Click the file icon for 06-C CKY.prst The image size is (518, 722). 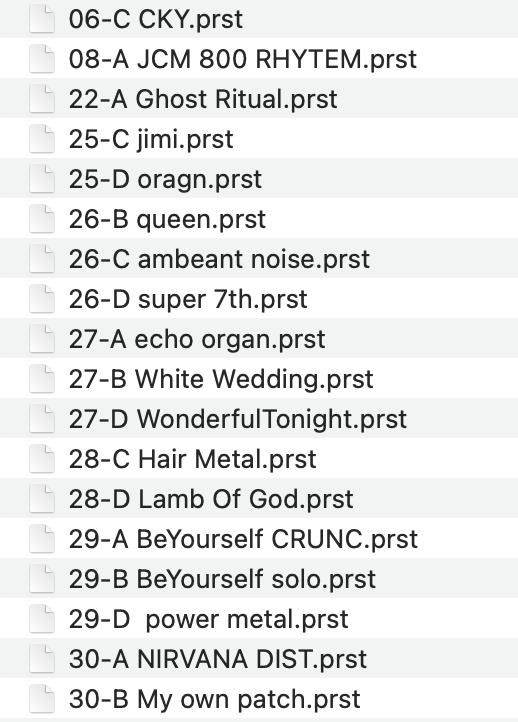pos(42,19)
